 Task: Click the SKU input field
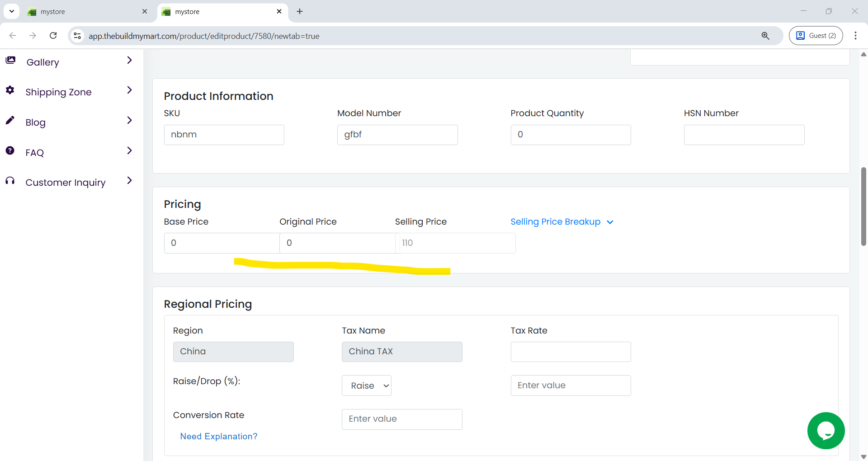[x=224, y=135]
